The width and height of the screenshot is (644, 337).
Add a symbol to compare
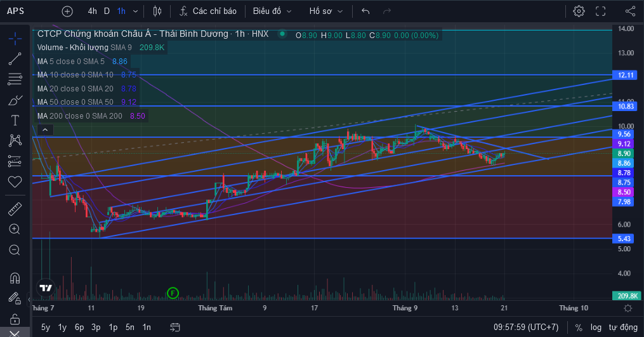67,11
